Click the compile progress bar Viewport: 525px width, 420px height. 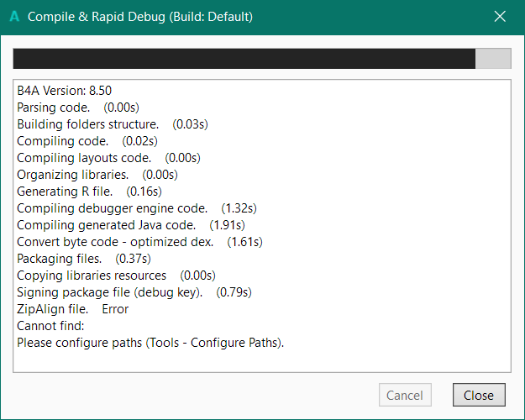[x=261, y=58]
